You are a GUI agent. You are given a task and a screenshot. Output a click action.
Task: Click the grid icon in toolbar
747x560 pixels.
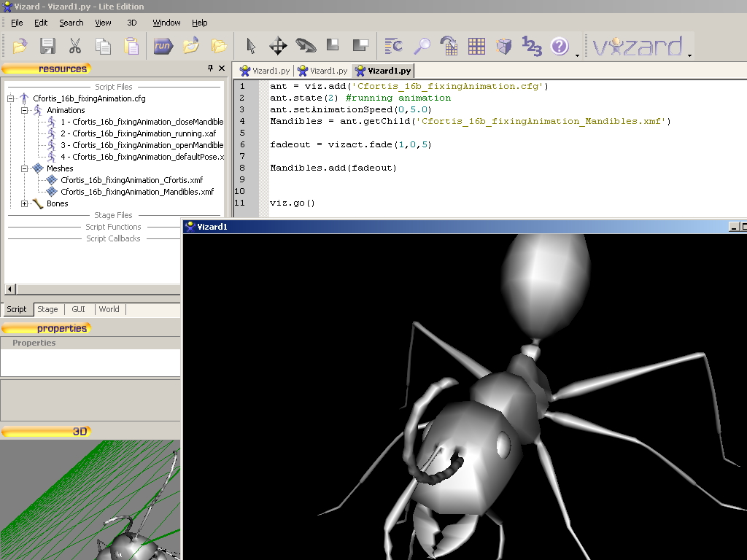click(476, 47)
